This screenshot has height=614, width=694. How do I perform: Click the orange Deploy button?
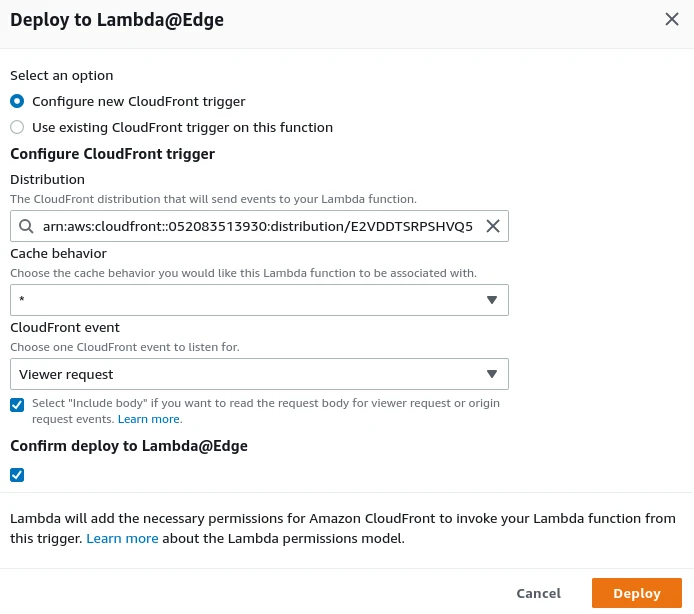[x=636, y=593]
